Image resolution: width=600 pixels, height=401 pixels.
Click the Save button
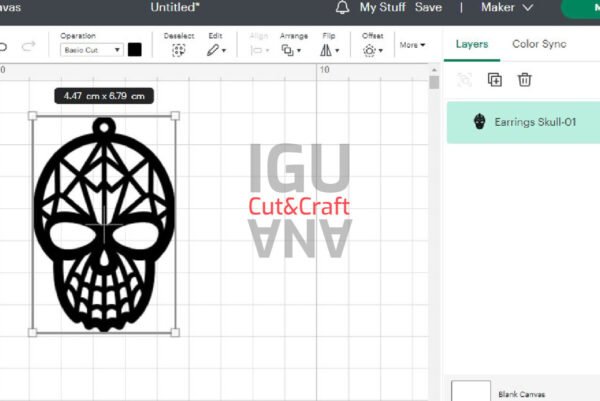(428, 8)
